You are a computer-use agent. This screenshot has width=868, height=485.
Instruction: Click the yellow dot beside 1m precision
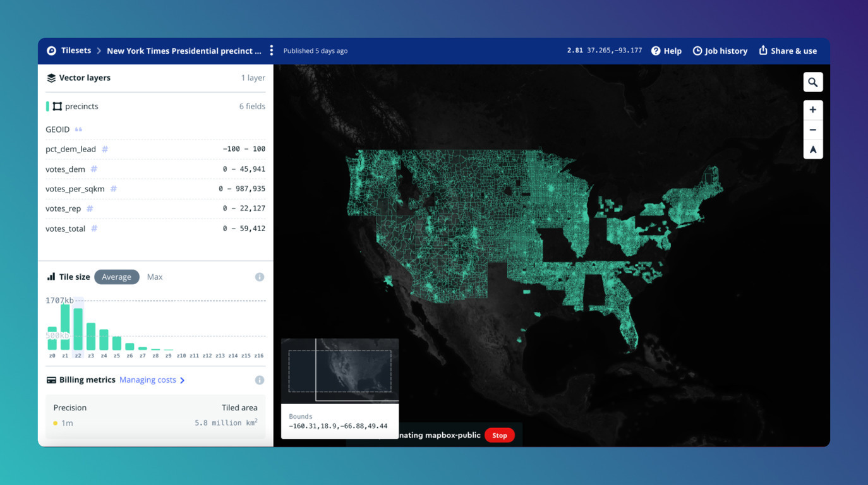click(56, 423)
